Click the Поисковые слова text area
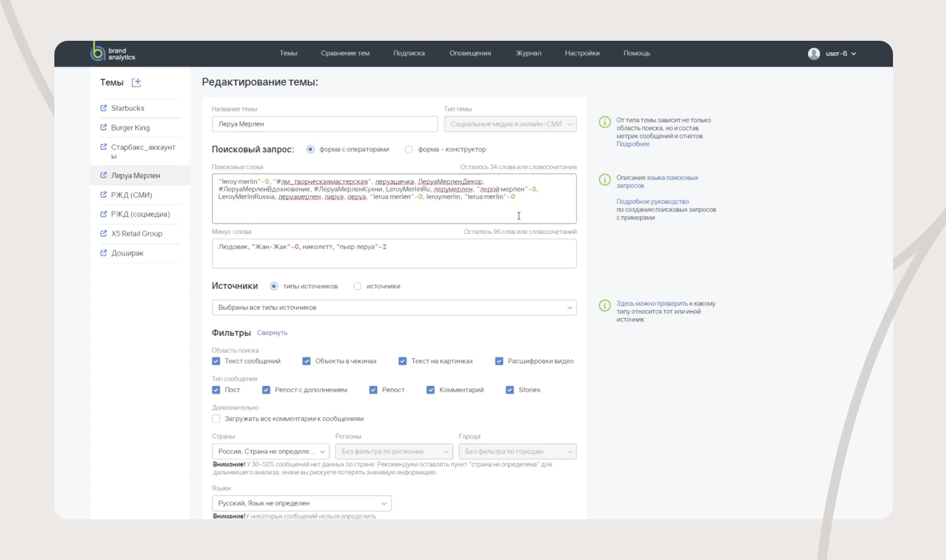The width and height of the screenshot is (946, 560). click(394, 198)
